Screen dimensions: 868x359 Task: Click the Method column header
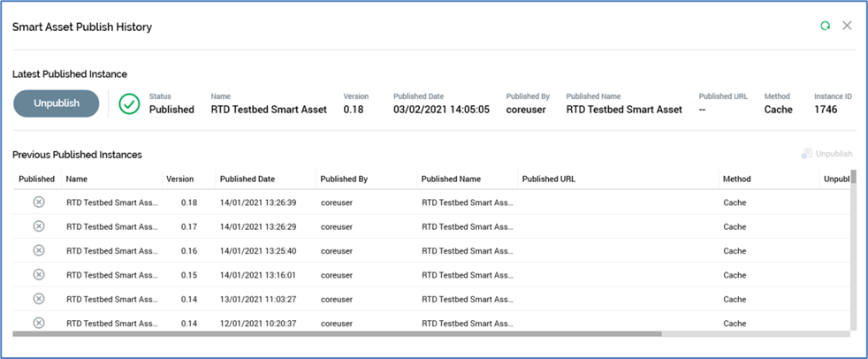736,179
